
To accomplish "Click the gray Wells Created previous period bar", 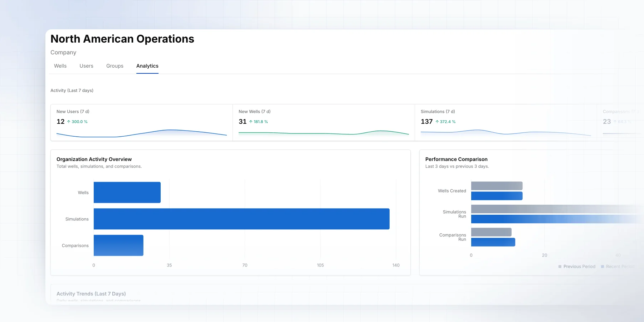I will click(x=497, y=186).
